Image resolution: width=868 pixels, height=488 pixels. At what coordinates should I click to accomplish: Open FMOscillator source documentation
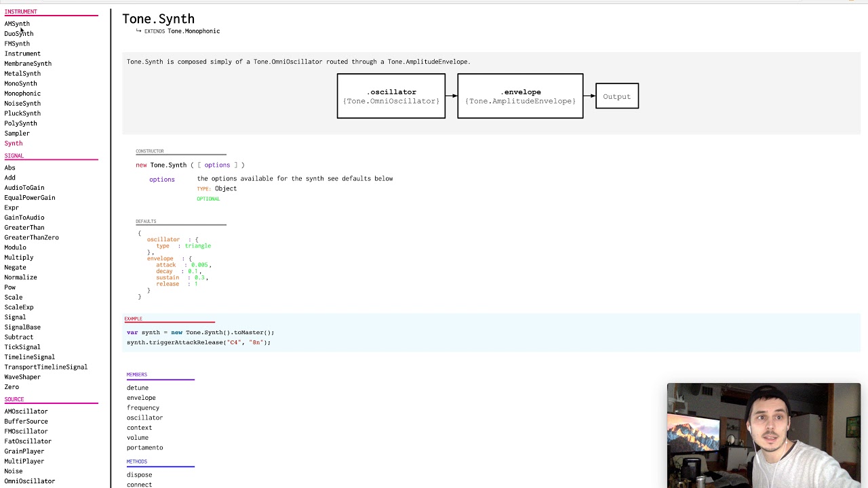(x=26, y=431)
